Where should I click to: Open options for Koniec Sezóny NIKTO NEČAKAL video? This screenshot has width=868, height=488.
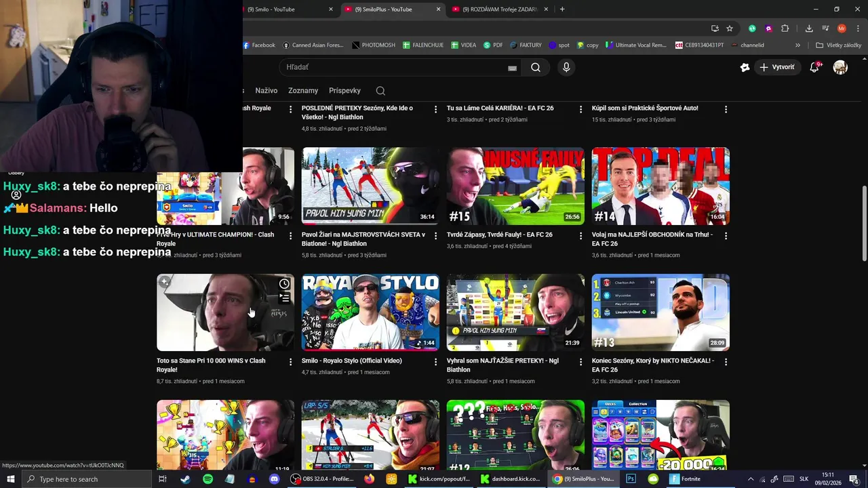[726, 362]
